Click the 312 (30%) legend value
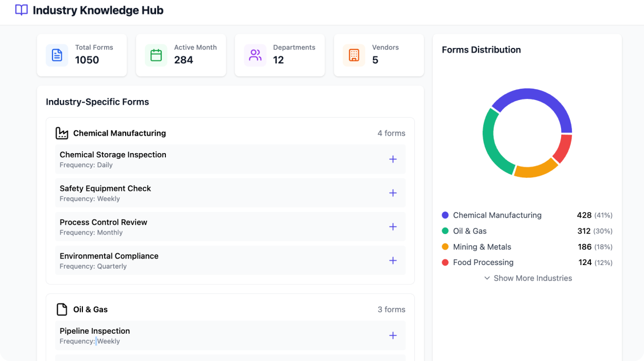Viewport: 644px width, 361px height. pyautogui.click(x=595, y=231)
